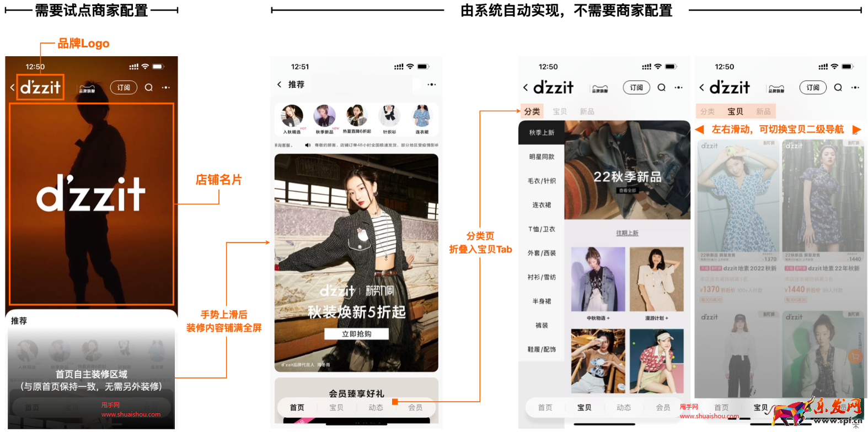868x432 pixels.
Task: Open the 入秋精选 category circle
Action: click(x=292, y=117)
